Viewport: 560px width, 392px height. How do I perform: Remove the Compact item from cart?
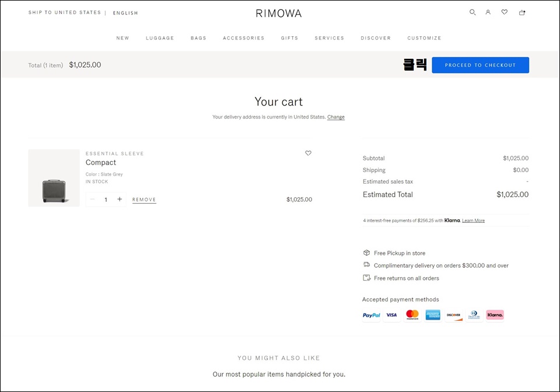click(144, 199)
